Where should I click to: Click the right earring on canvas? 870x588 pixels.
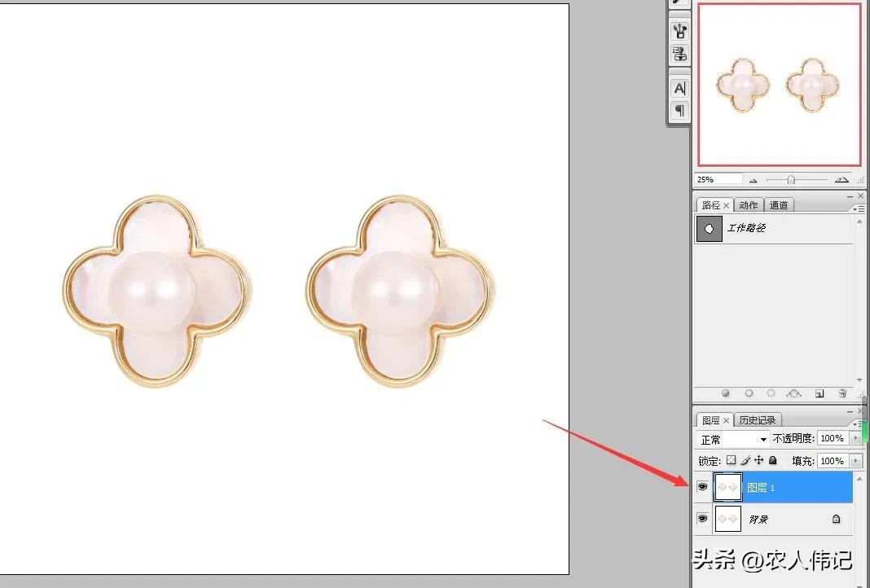click(x=399, y=292)
